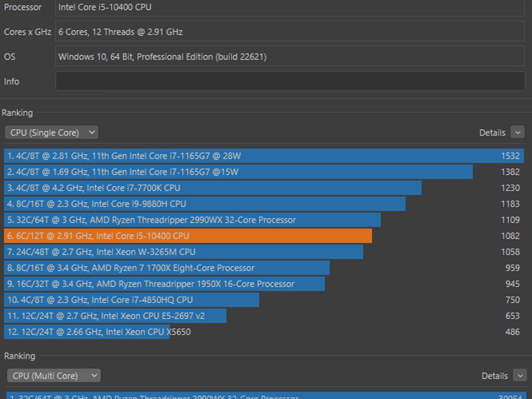The image size is (532, 399).
Task: Click the Details label above Multi Core ranking
Action: pyautogui.click(x=495, y=376)
